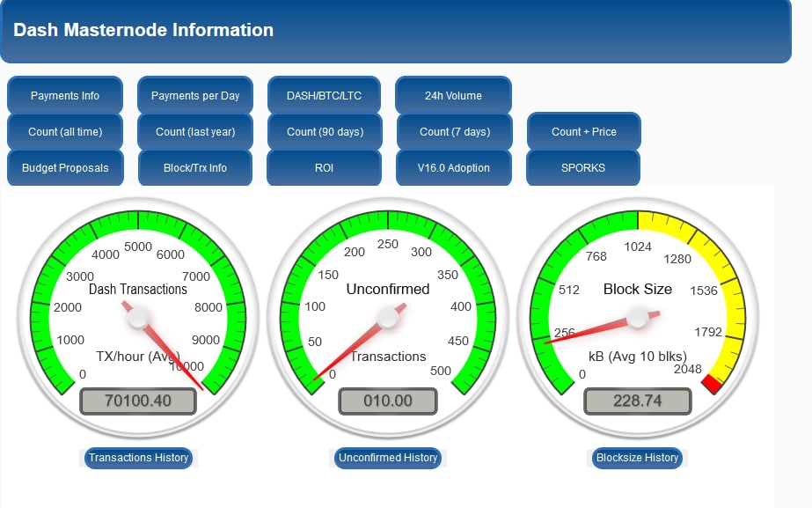View Budget Proposals
Screen dimensions: 812x508
[x=65, y=168]
